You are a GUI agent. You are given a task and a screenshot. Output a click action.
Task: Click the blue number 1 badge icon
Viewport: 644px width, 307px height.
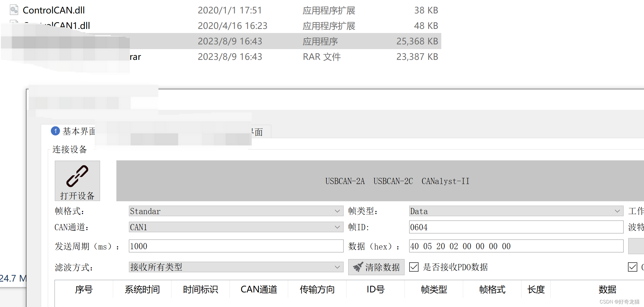(55, 131)
